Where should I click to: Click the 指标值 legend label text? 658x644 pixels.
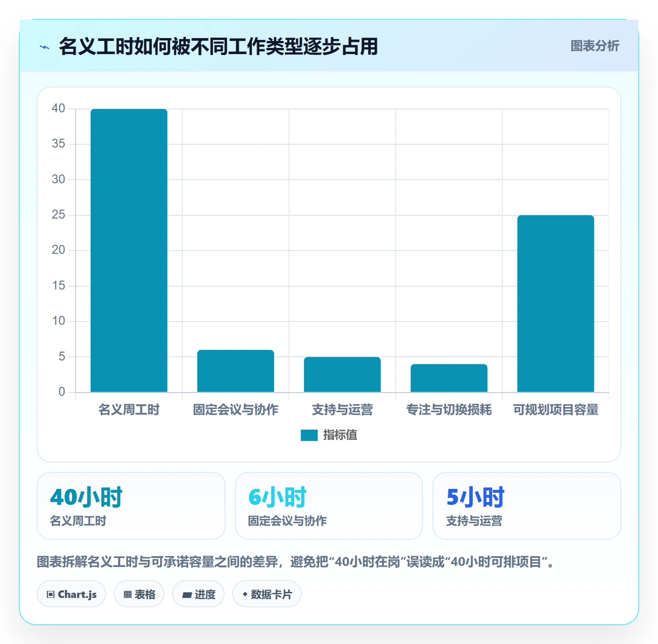340,435
